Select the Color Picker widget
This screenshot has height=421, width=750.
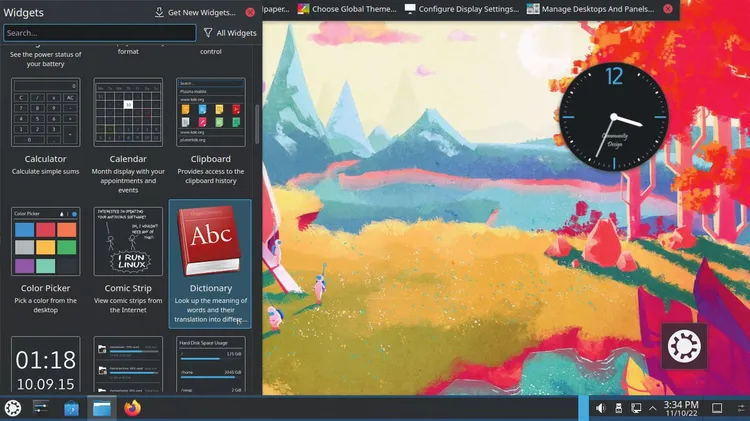(x=46, y=263)
